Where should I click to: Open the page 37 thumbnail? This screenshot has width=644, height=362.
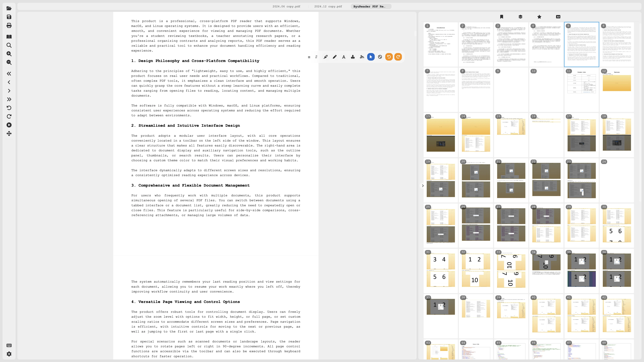[x=441, y=316]
